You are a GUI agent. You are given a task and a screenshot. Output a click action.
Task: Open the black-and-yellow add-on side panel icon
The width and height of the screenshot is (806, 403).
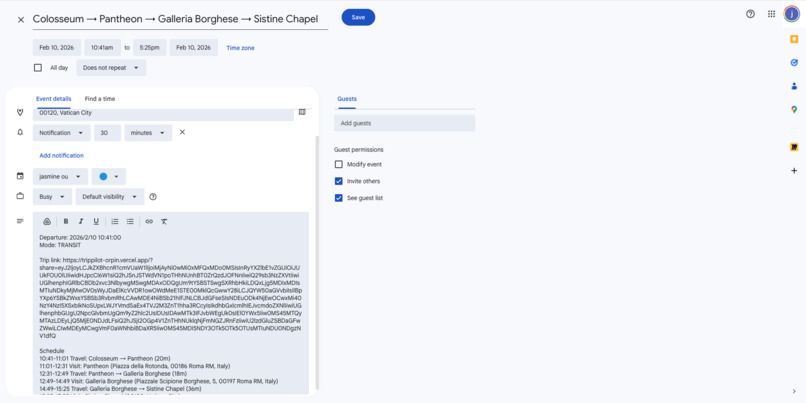[794, 147]
